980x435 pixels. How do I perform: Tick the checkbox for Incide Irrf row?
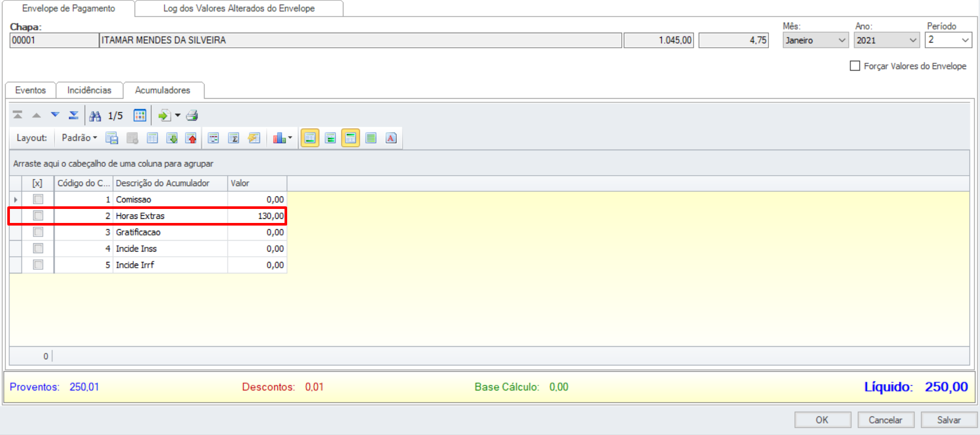click(38, 265)
